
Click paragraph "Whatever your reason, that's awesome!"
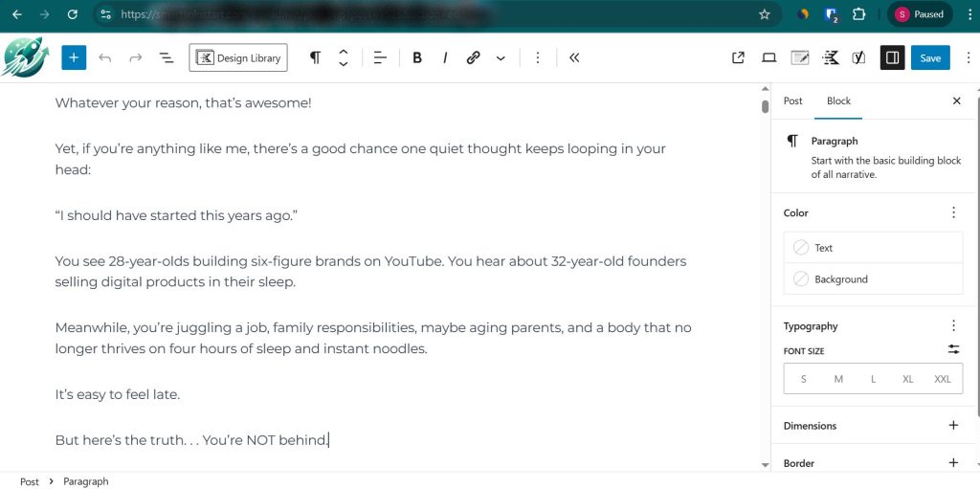[183, 103]
